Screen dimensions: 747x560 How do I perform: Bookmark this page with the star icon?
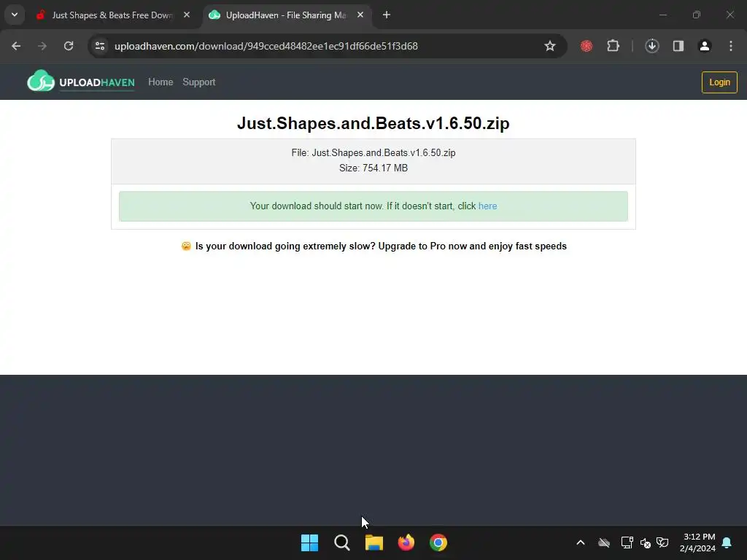click(x=550, y=46)
